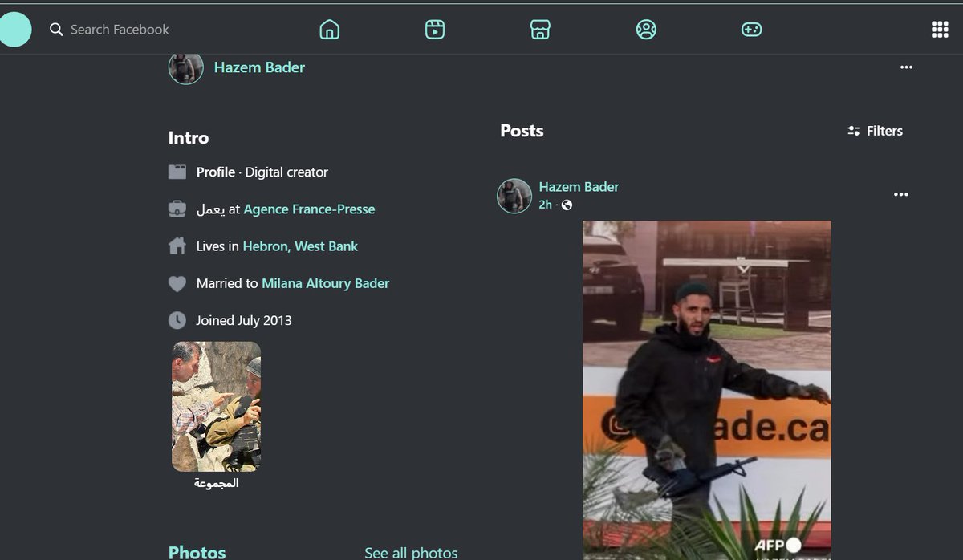963x560 pixels.
Task: Open the posts Filters button
Action: tap(875, 131)
